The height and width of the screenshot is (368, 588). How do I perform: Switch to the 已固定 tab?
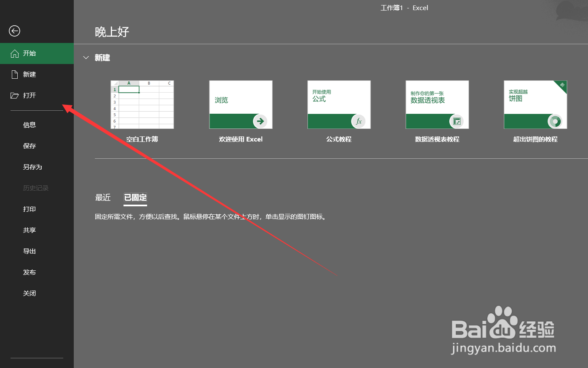135,197
